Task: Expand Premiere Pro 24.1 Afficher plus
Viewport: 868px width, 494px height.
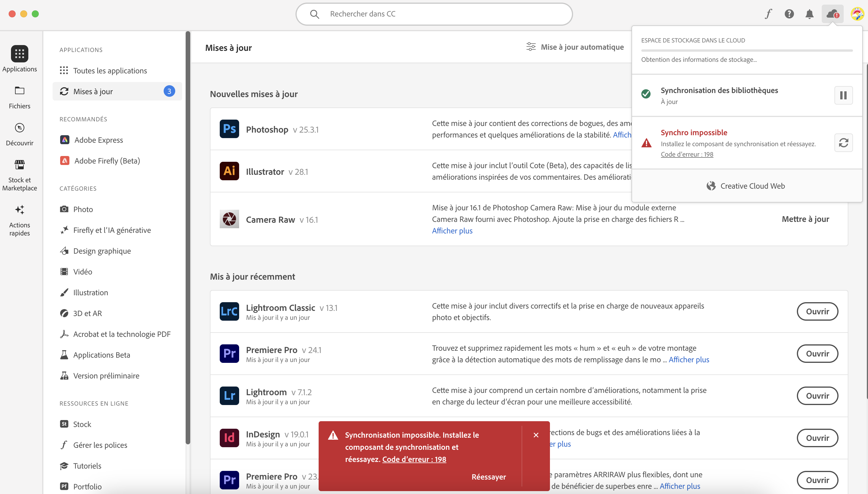Action: pyautogui.click(x=689, y=360)
